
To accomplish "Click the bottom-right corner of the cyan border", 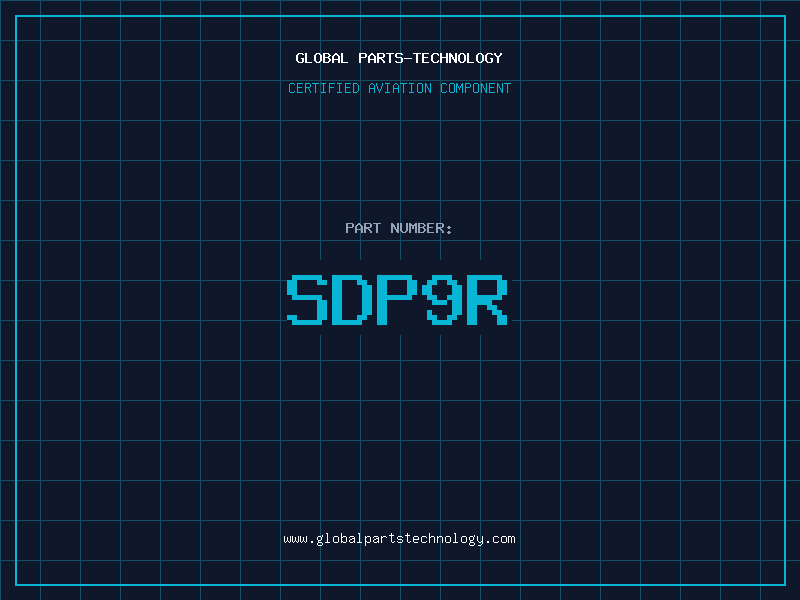I will (785, 584).
